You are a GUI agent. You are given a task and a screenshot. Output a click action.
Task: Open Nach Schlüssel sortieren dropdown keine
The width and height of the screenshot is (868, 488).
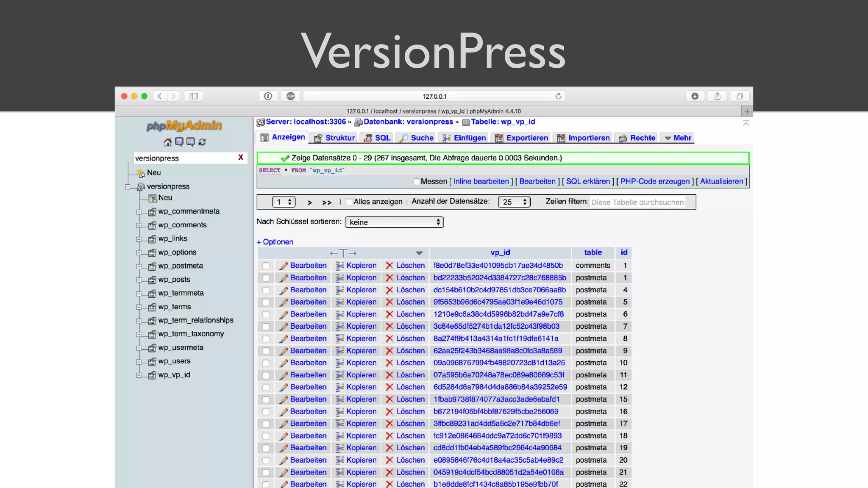pos(394,222)
